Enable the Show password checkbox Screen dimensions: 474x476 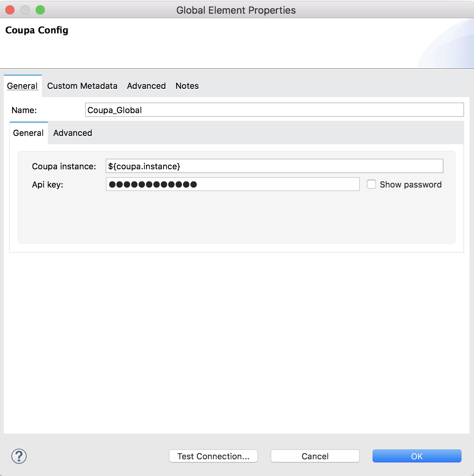point(371,184)
